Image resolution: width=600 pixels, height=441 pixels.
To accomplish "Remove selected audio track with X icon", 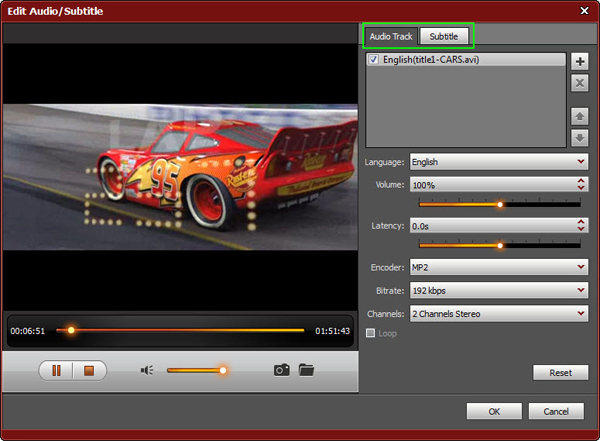I will [x=580, y=83].
